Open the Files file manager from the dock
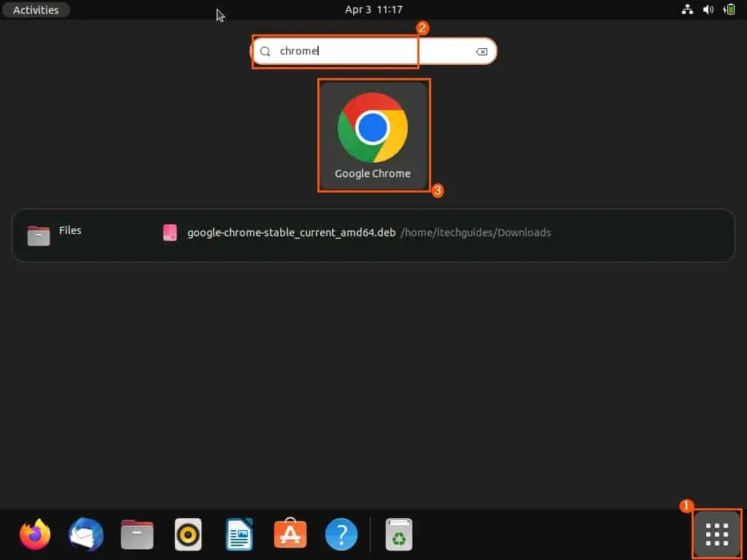 (x=136, y=534)
